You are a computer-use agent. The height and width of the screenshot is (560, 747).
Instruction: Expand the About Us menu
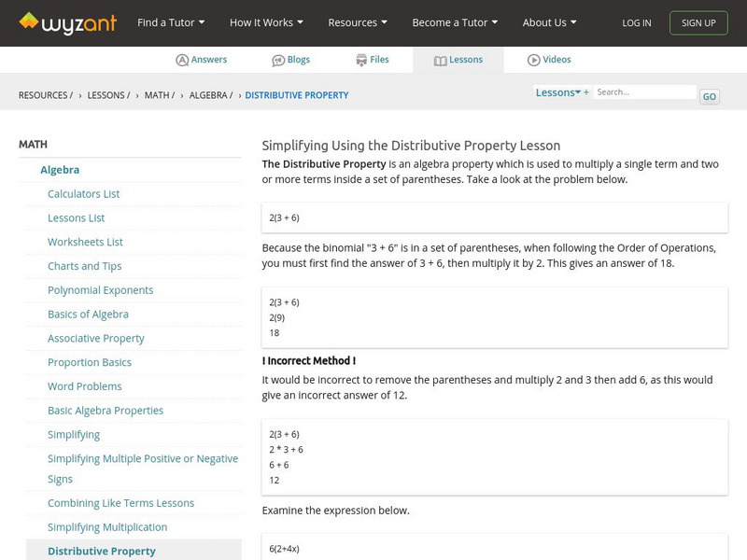point(549,22)
